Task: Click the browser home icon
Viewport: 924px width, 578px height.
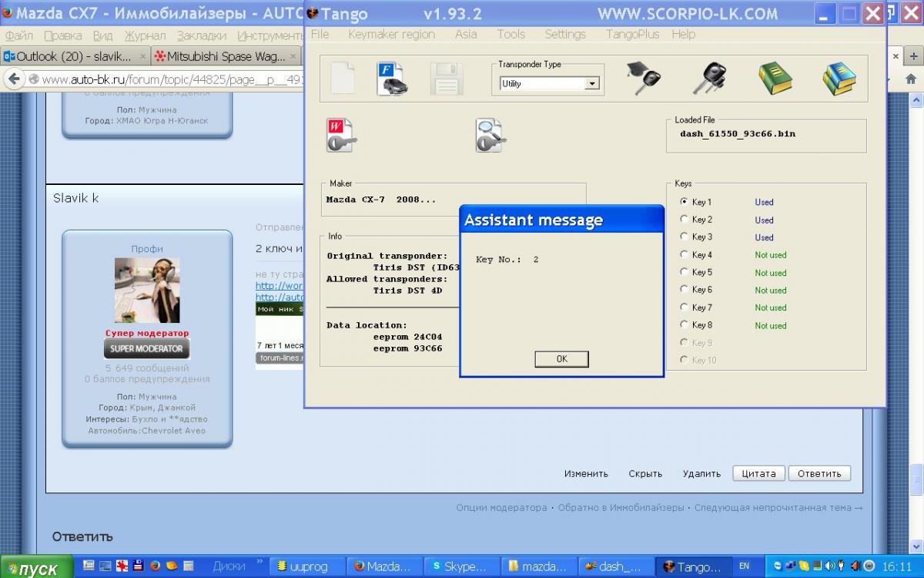Action: (x=910, y=79)
